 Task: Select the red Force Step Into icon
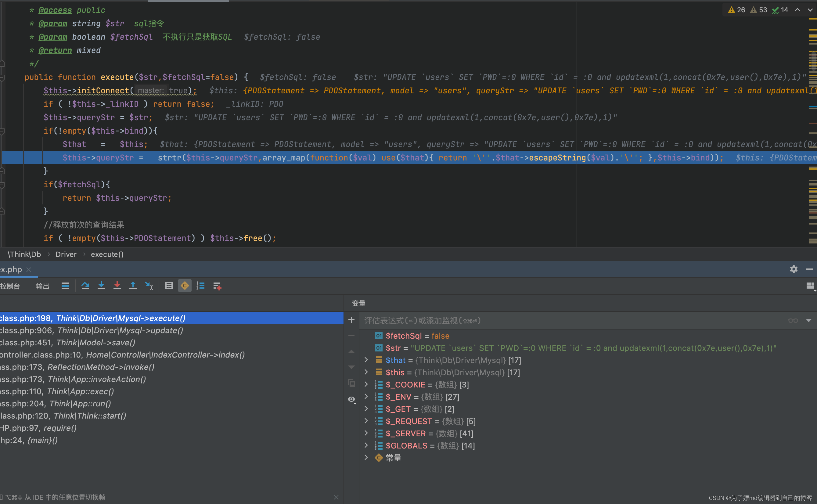(x=117, y=286)
